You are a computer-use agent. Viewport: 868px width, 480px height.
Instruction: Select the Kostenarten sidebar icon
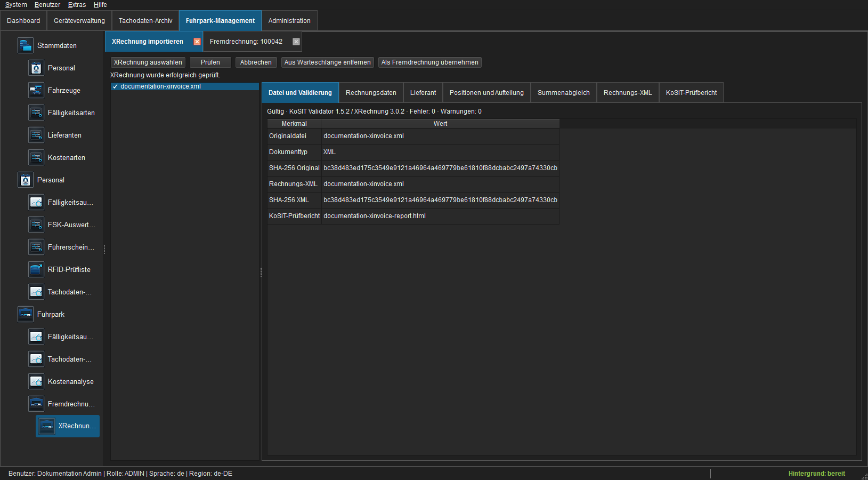[36, 157]
